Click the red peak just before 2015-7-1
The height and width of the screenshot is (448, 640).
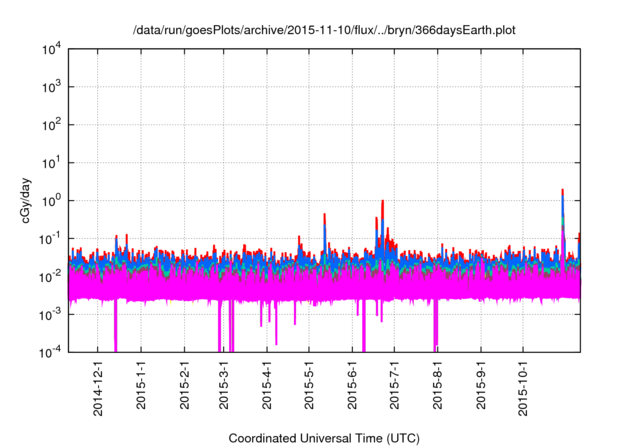pyautogui.click(x=382, y=203)
